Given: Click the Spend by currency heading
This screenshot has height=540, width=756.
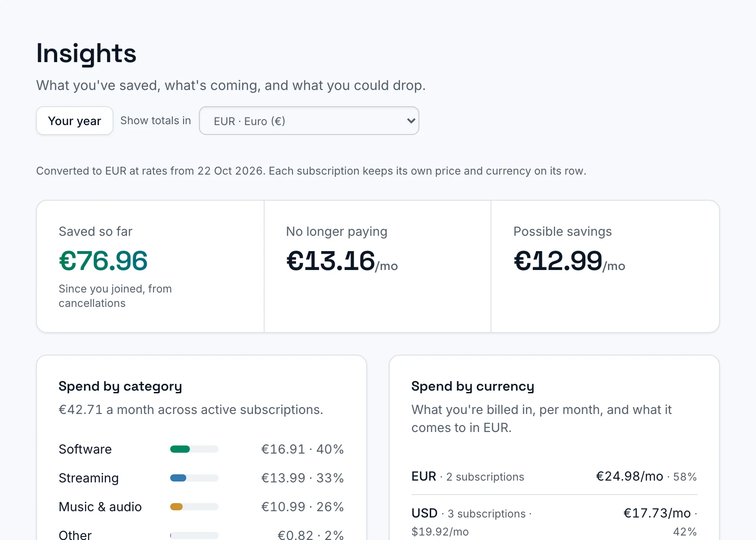Looking at the screenshot, I should pos(473,387).
